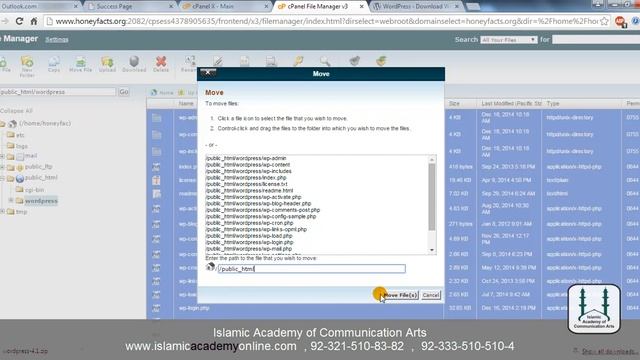Close the cPanel File Manager v3 tab
Screen dimensions: 640x360
point(362,6)
